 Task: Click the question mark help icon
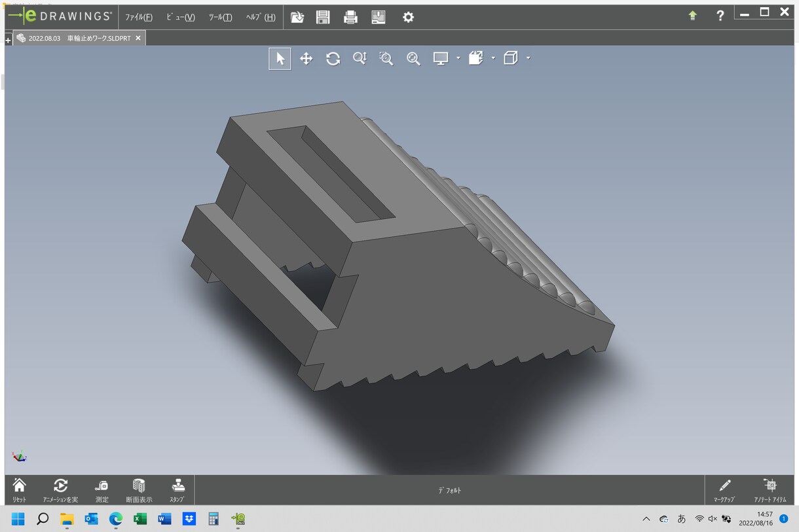coord(720,16)
